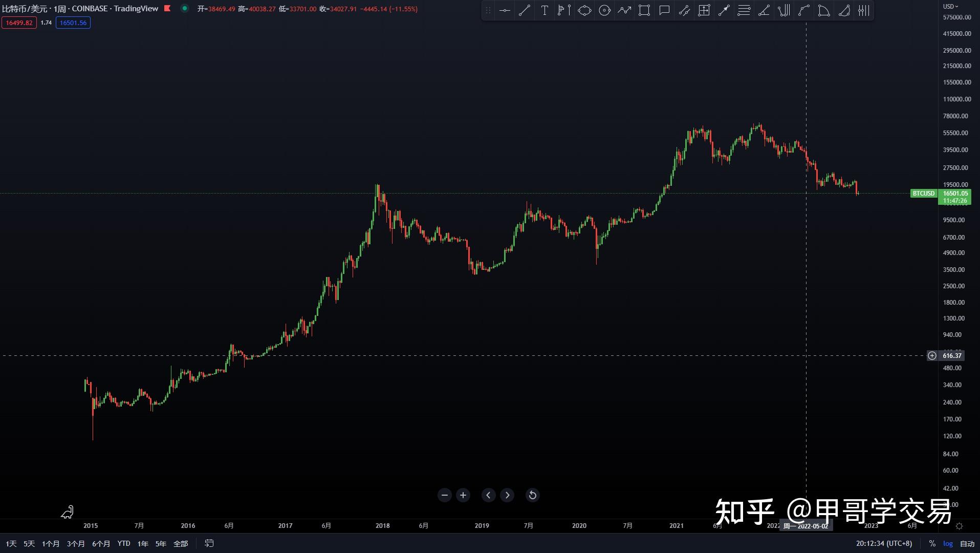Viewport: 980px width, 553px height.
Task: Toggle percent scale using the % button
Action: [932, 543]
